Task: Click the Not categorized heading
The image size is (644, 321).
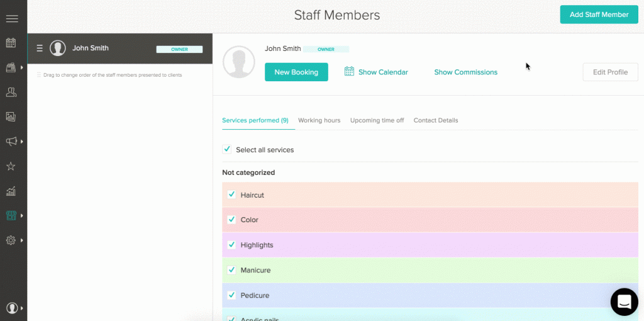Action: click(x=248, y=172)
